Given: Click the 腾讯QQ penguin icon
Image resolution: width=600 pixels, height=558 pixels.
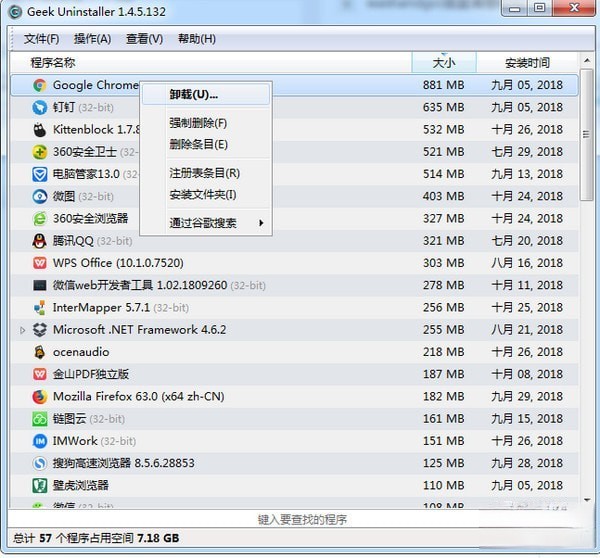Looking at the screenshot, I should [39, 241].
